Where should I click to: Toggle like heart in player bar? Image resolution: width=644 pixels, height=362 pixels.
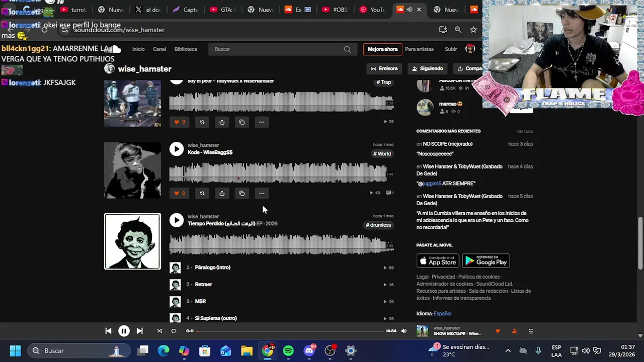tap(498, 331)
